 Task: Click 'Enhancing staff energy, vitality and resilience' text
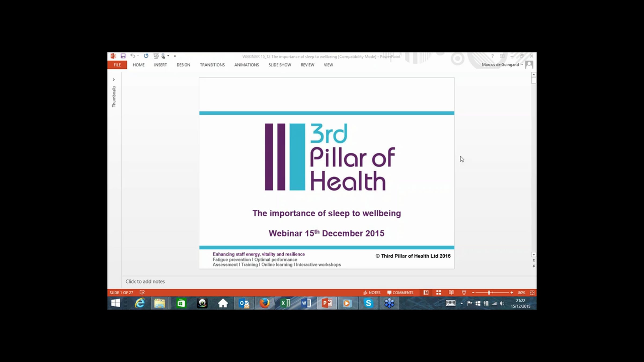[259, 254]
